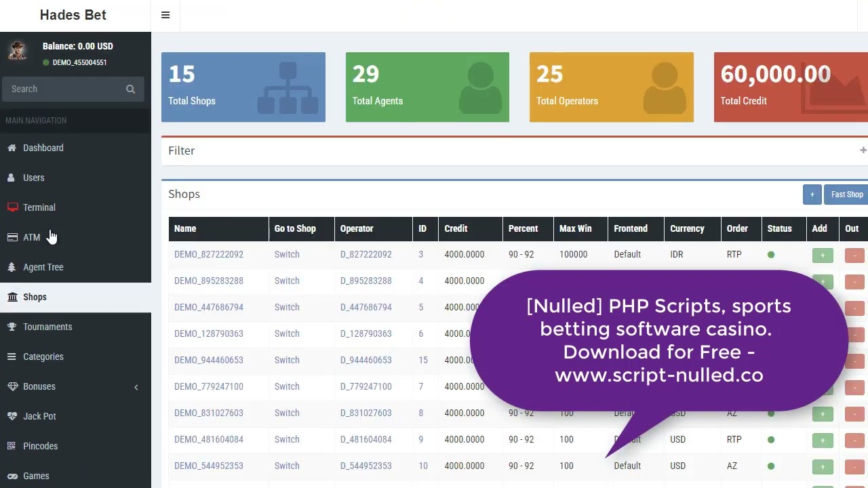Screen dimensions: 868x488
Task: Click the Games gamepad icon
Action: pyautogui.click(x=12, y=476)
